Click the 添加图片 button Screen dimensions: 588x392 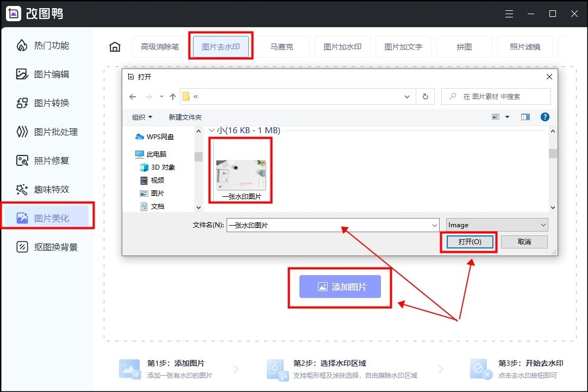339,286
